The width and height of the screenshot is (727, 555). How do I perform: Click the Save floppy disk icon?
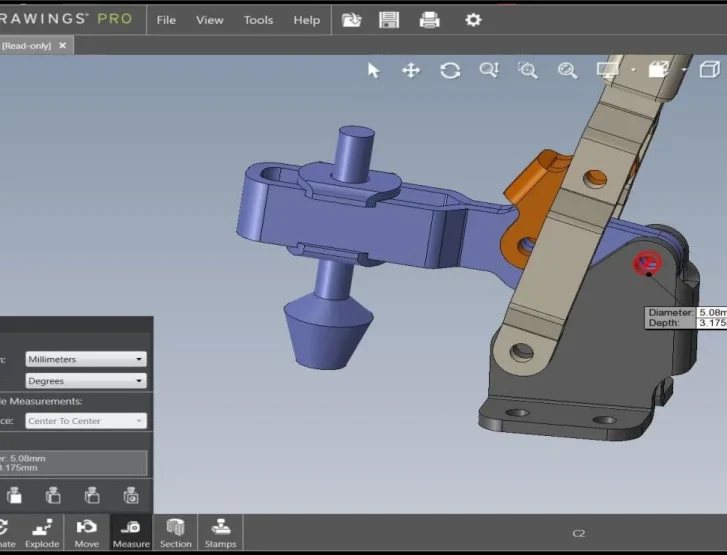pyautogui.click(x=389, y=20)
